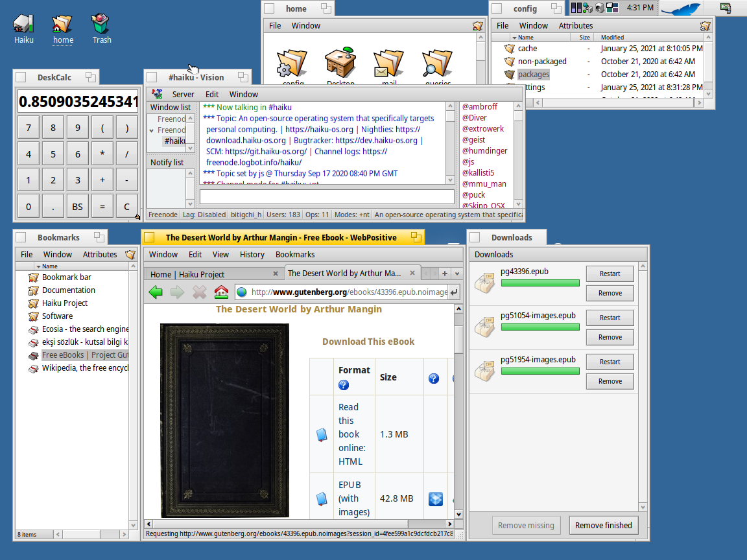The image size is (747, 560).
Task: Click pg51054-images.epub package icon
Action: pos(485,327)
